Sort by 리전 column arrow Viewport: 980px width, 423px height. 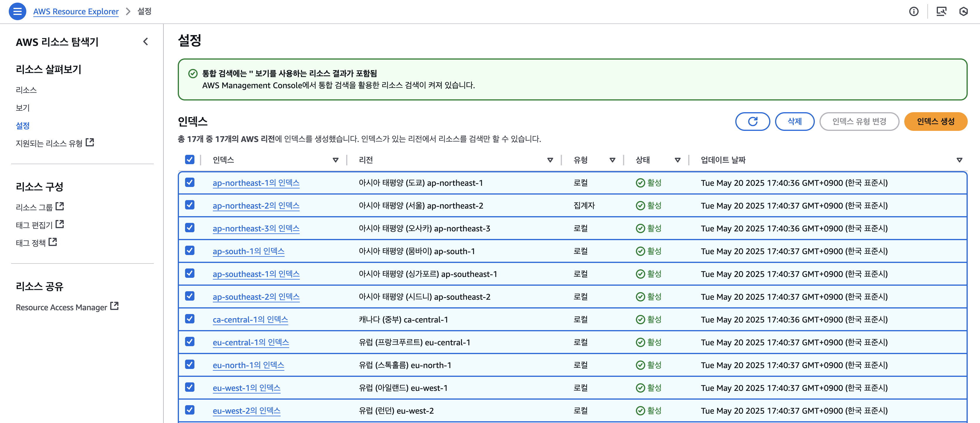point(550,160)
